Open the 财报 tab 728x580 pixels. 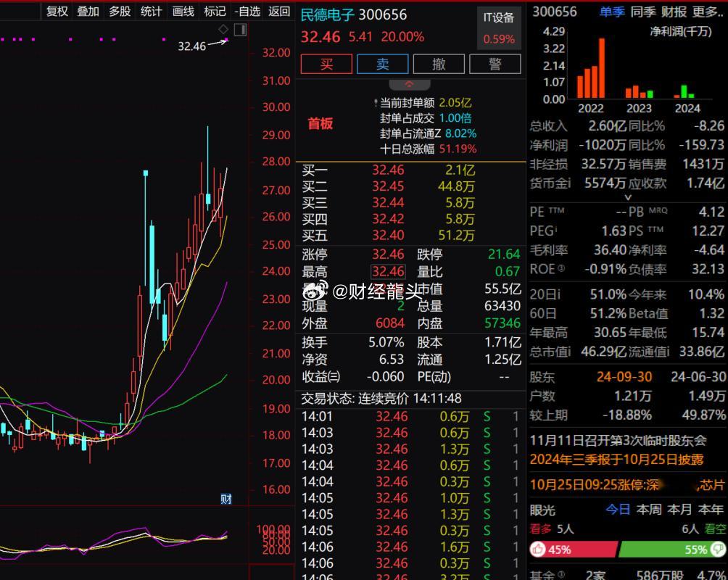click(674, 12)
